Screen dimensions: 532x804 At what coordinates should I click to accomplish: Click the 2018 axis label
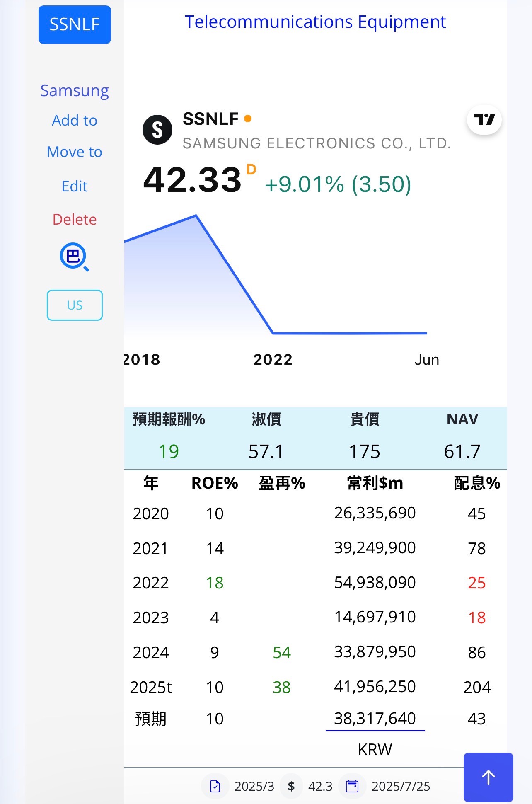tap(142, 359)
